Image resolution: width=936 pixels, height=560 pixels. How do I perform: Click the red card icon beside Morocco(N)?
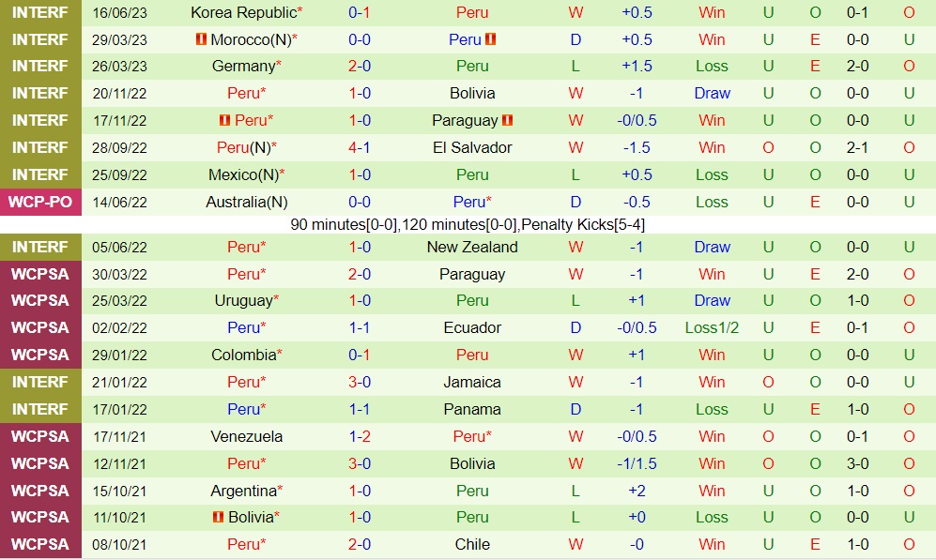tap(200, 39)
